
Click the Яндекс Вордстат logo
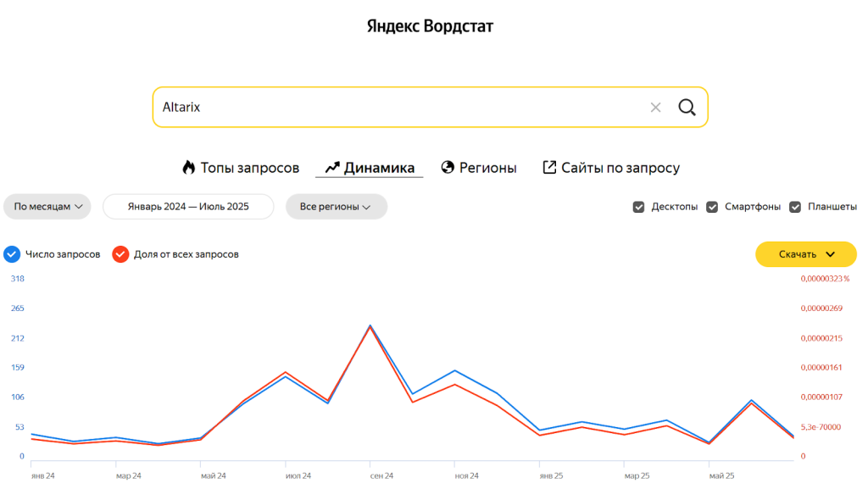click(430, 26)
